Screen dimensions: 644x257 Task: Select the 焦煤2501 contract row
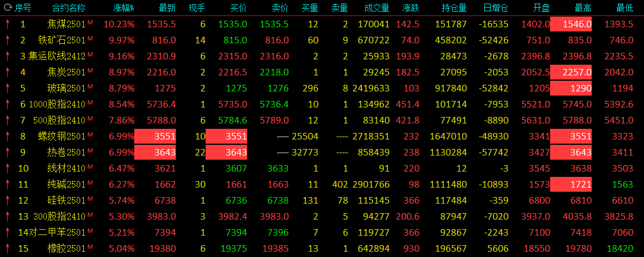click(x=322, y=24)
